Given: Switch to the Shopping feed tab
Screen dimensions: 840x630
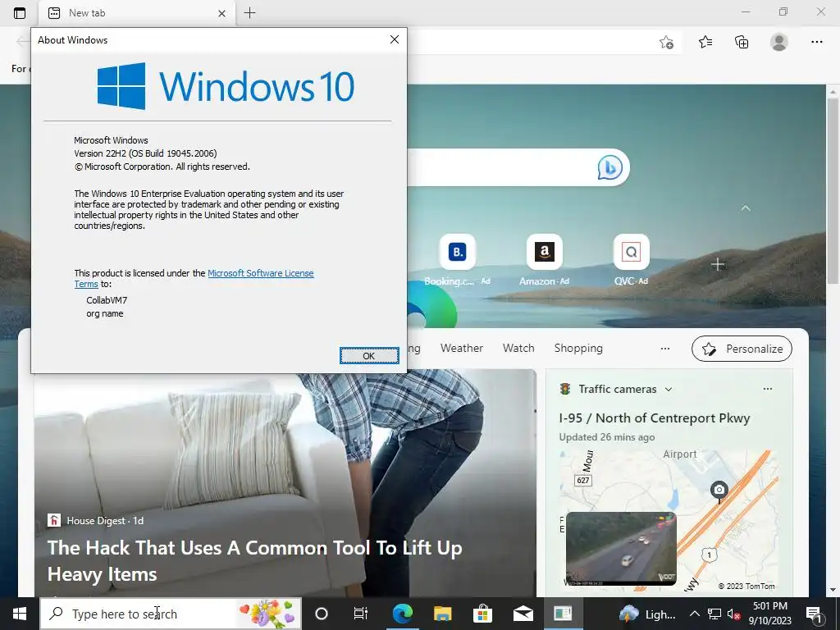Looking at the screenshot, I should pos(578,348).
